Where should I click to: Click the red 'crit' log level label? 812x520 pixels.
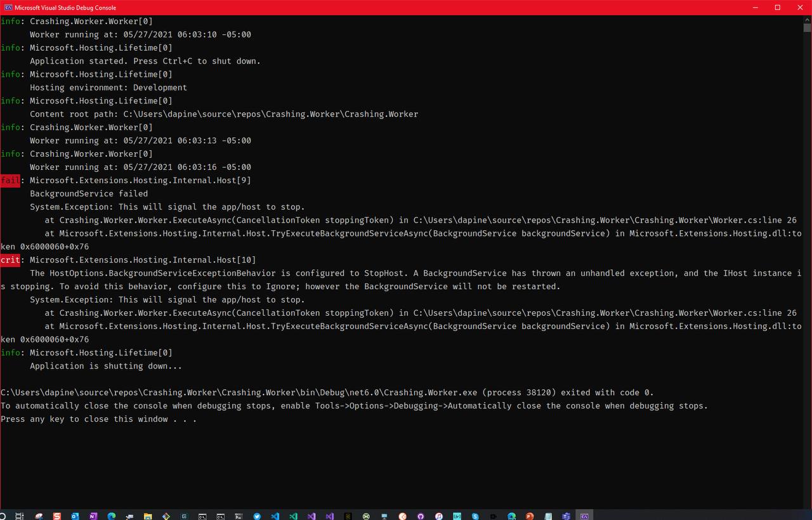10,260
